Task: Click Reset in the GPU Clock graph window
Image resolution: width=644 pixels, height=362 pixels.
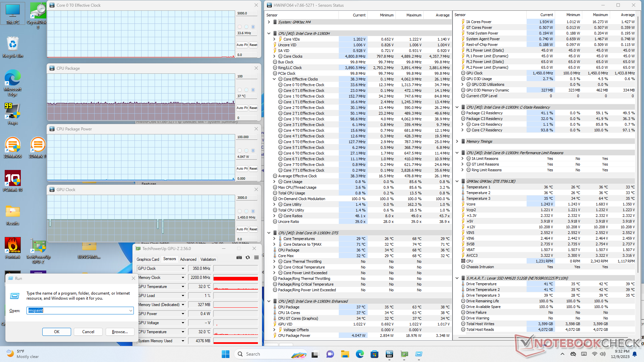Action: pos(253,229)
